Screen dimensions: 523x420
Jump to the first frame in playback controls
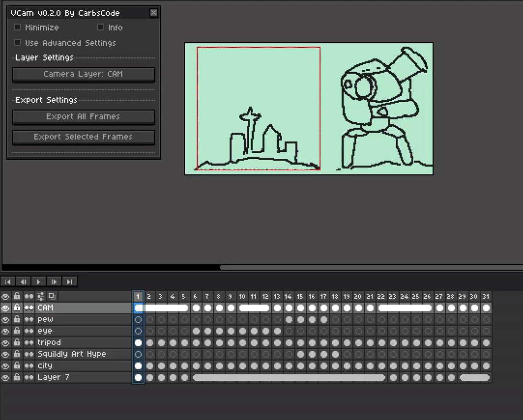tap(8, 282)
